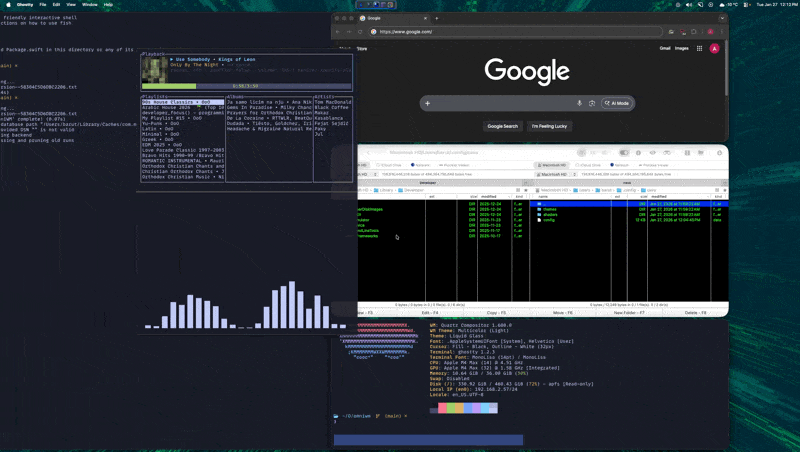This screenshot has height=452, width=800.
Task: Close the Google browser tab
Action: click(425, 18)
